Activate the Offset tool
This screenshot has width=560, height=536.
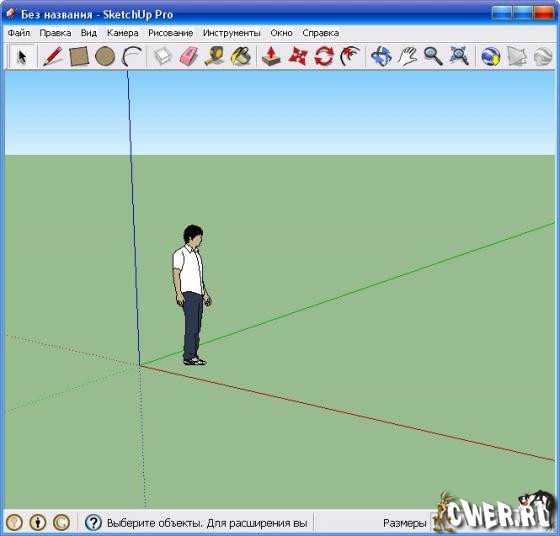coord(350,56)
